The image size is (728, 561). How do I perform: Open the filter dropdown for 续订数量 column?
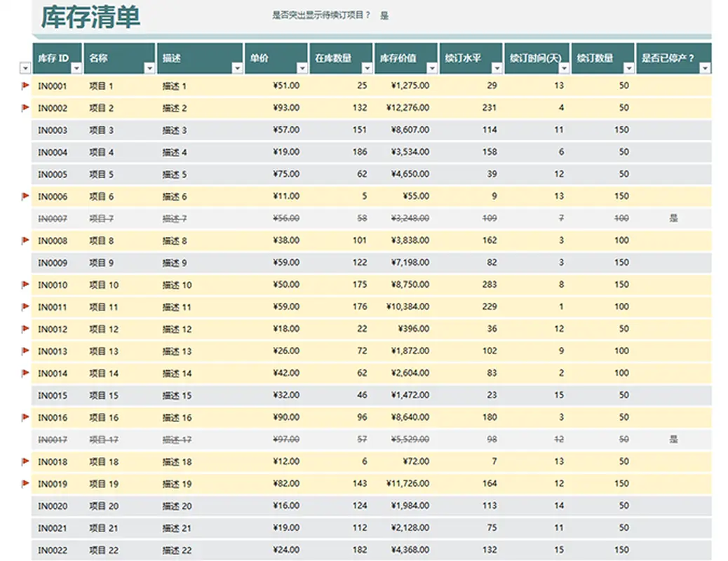[629, 68]
